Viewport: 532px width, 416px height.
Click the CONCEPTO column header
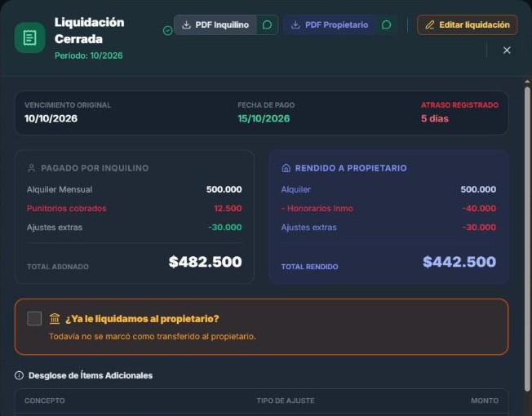click(x=44, y=401)
